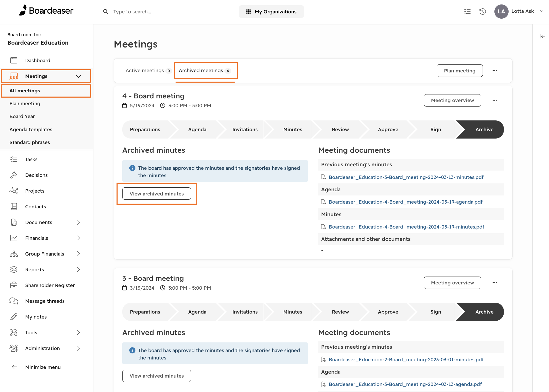
Task: Open the 2023-03-01 minutes PDF link
Action: tap(406, 359)
